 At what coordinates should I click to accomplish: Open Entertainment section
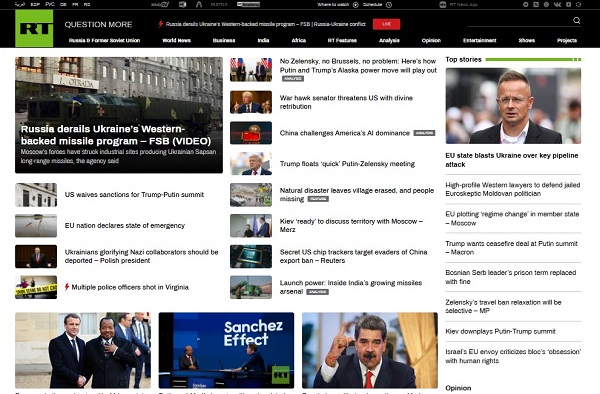click(479, 40)
